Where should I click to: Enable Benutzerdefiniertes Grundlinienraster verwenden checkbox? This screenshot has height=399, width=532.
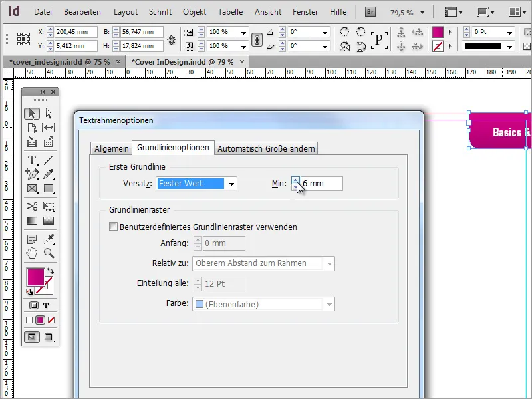pos(113,227)
